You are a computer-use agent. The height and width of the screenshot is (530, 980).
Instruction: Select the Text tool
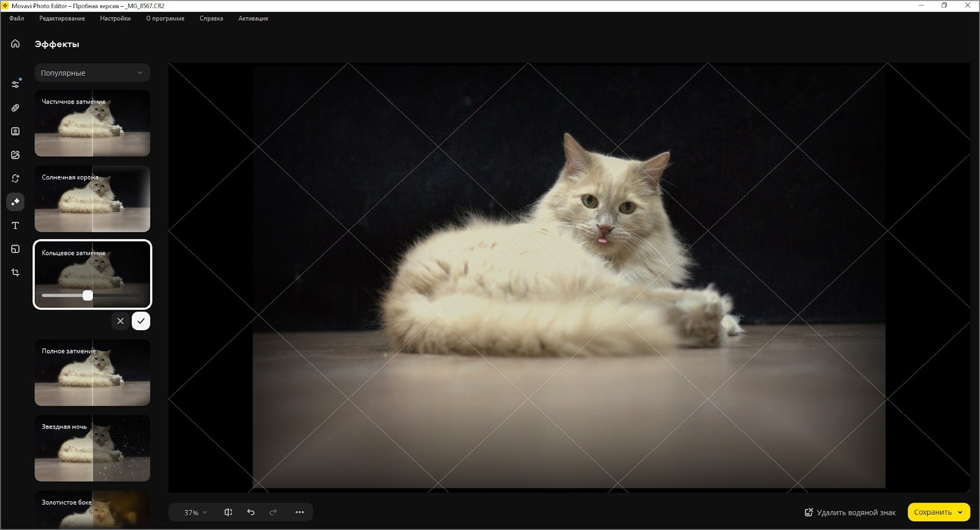coord(15,225)
